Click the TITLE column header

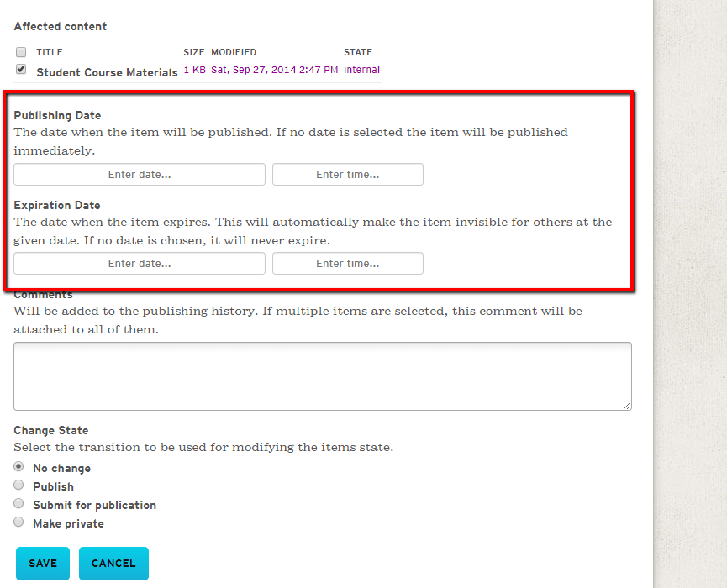[50, 52]
